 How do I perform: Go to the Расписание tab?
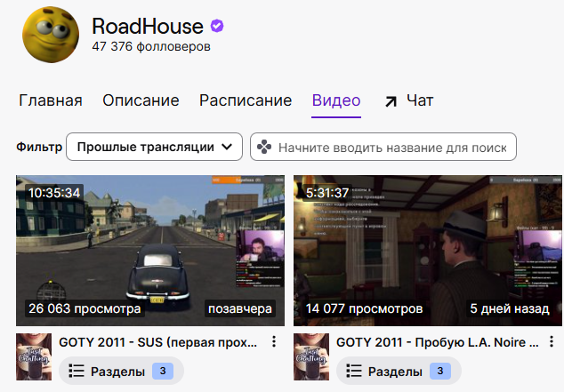(246, 100)
